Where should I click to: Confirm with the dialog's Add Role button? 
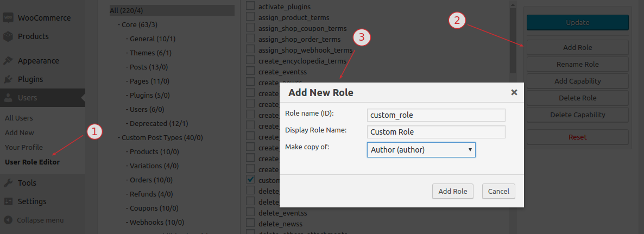pyautogui.click(x=452, y=191)
